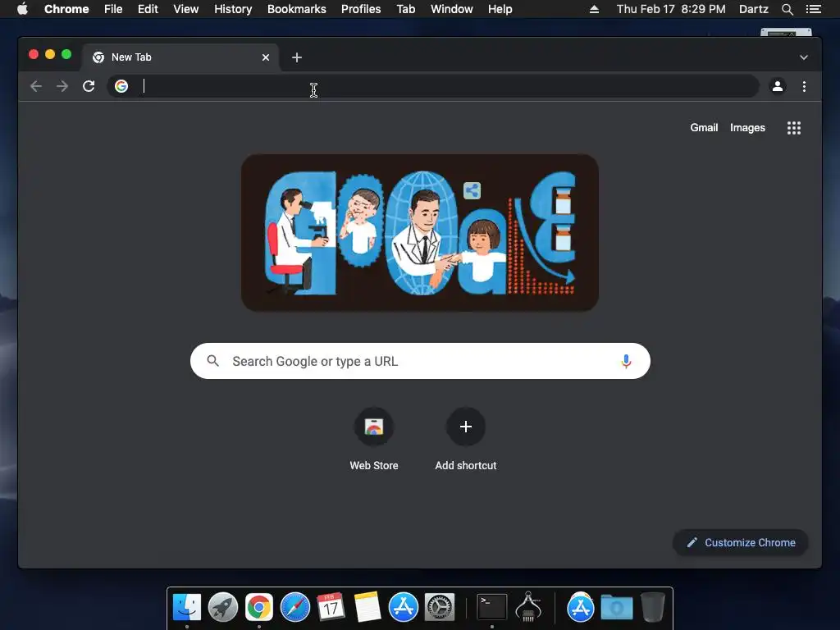Focus the Search Google or type URL box

421,361
